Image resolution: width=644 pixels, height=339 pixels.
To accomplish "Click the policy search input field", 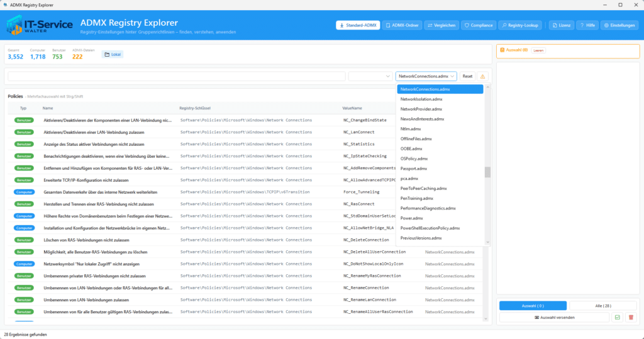I will (177, 76).
